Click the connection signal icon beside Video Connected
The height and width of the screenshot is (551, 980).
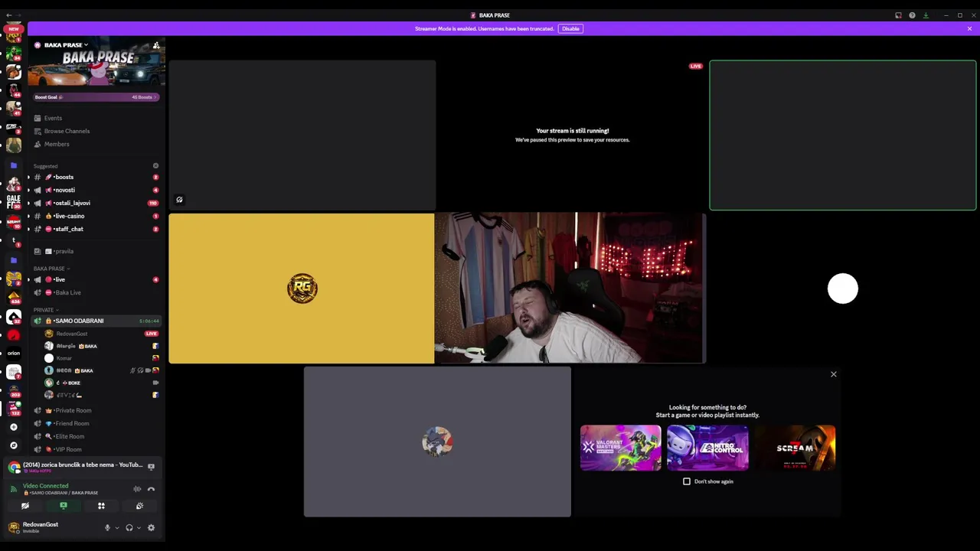click(13, 488)
